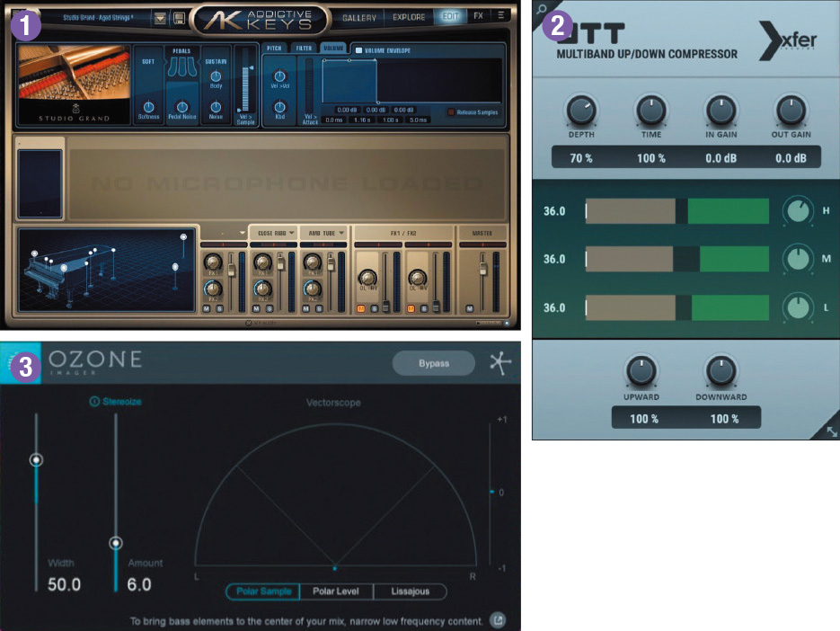The image size is (840, 631).
Task: Click the OTT IN GAIN knob
Action: [721, 110]
